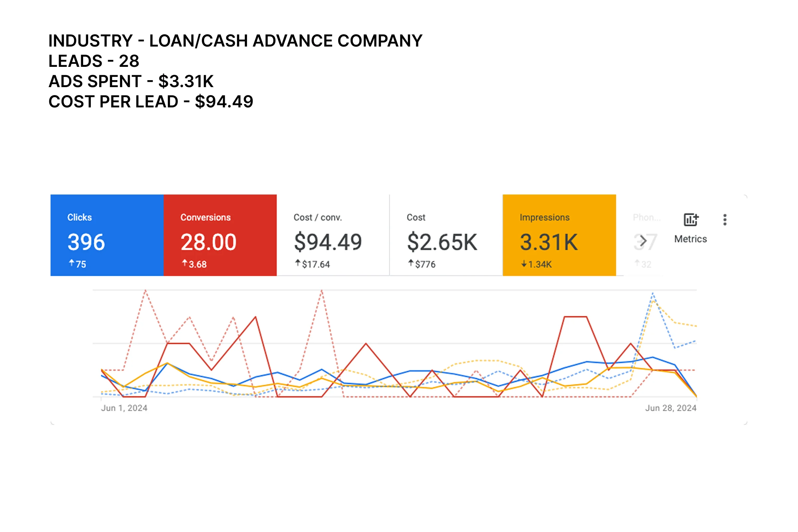Open the three-dot more options menu
The width and height of the screenshot is (798, 532).
pos(725,220)
